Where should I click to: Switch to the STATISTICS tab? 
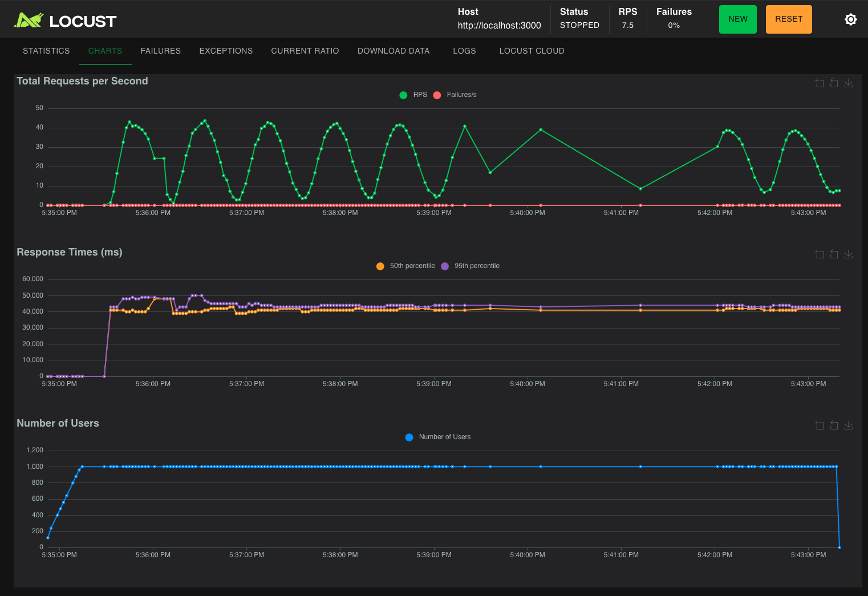click(x=46, y=51)
